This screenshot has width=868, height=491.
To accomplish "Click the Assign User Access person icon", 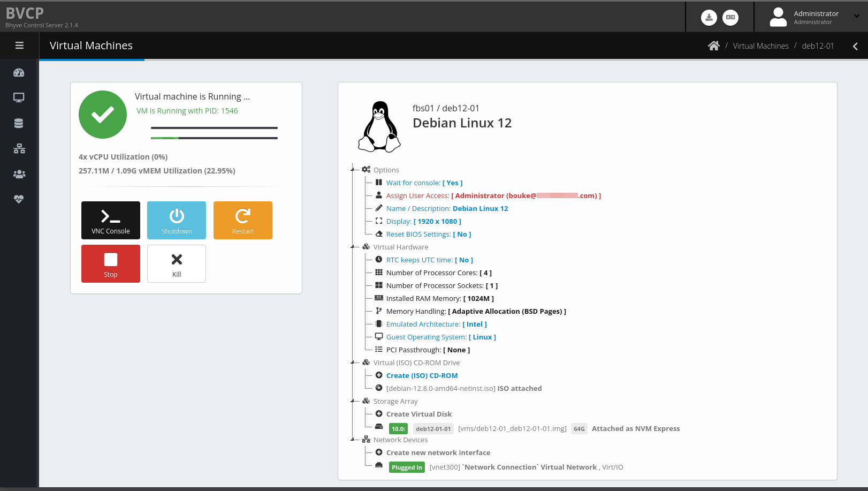I will [x=379, y=195].
